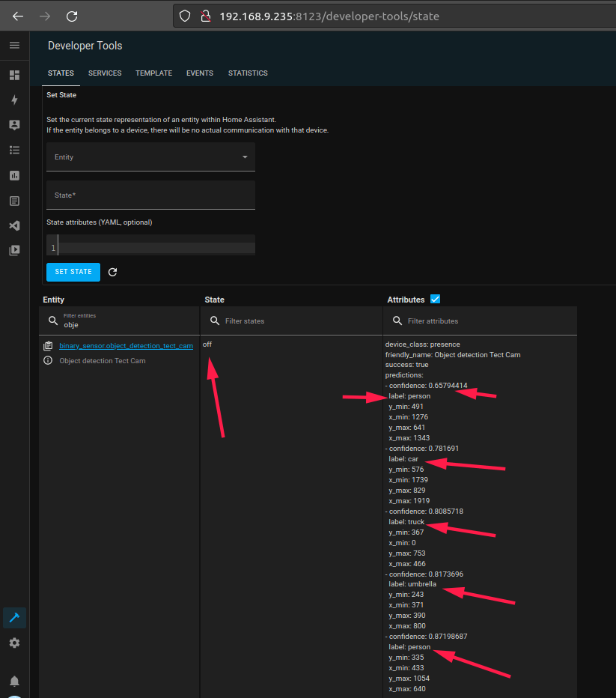Click 'device_class: presence' attribute
The width and height of the screenshot is (616, 698).
(423, 345)
